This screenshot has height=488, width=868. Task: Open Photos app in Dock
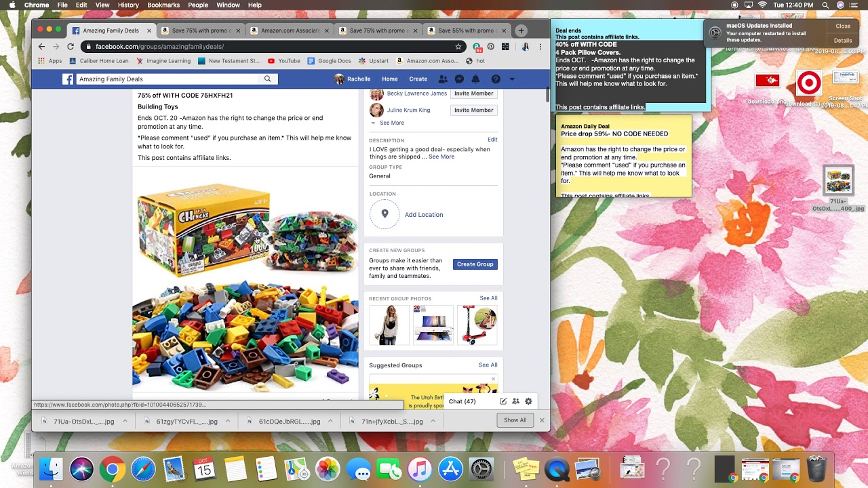[328, 469]
